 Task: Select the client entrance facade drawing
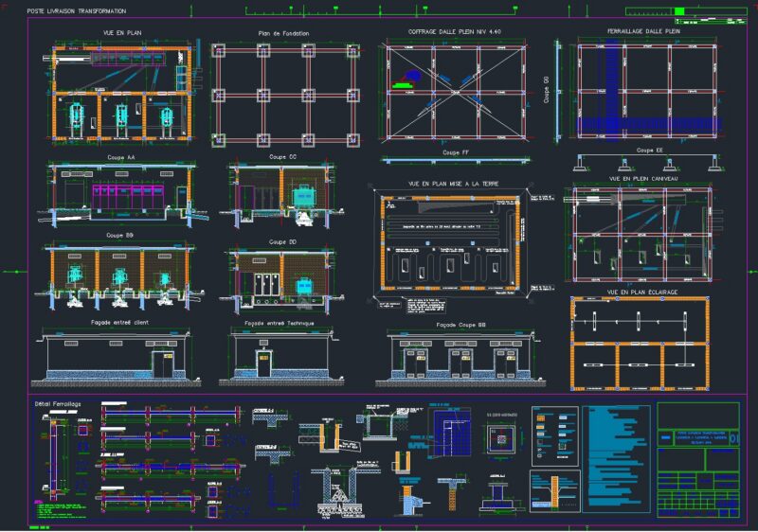click(x=116, y=358)
